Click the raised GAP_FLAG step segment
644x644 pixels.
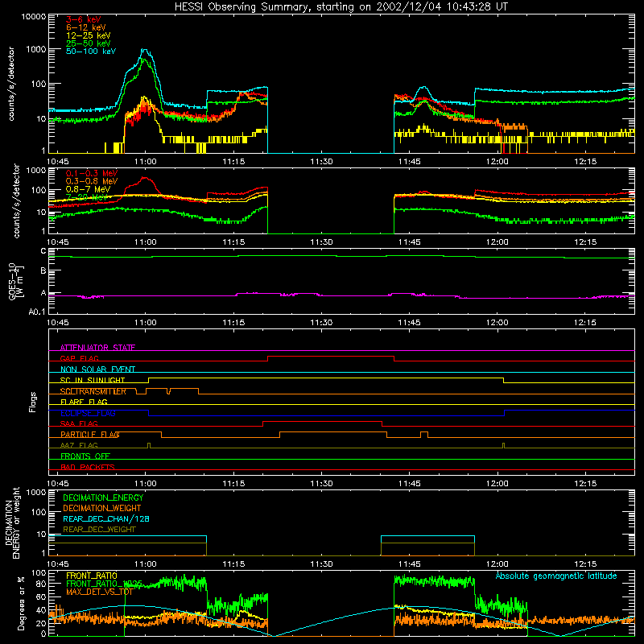click(x=331, y=357)
